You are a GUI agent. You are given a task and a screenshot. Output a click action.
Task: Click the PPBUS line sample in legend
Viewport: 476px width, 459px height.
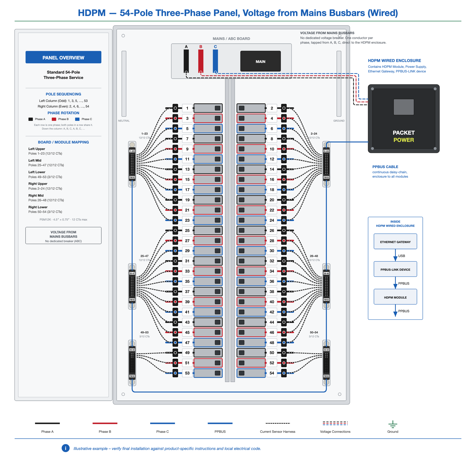[220, 423]
